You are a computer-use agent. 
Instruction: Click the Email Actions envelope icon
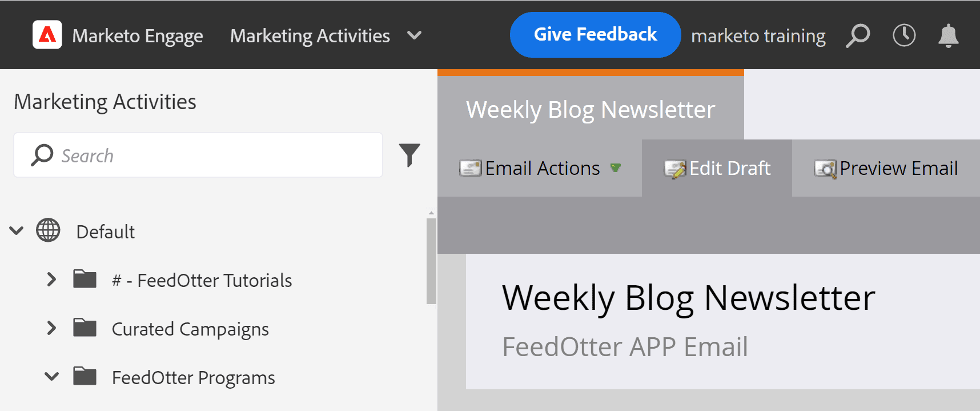pos(469,168)
